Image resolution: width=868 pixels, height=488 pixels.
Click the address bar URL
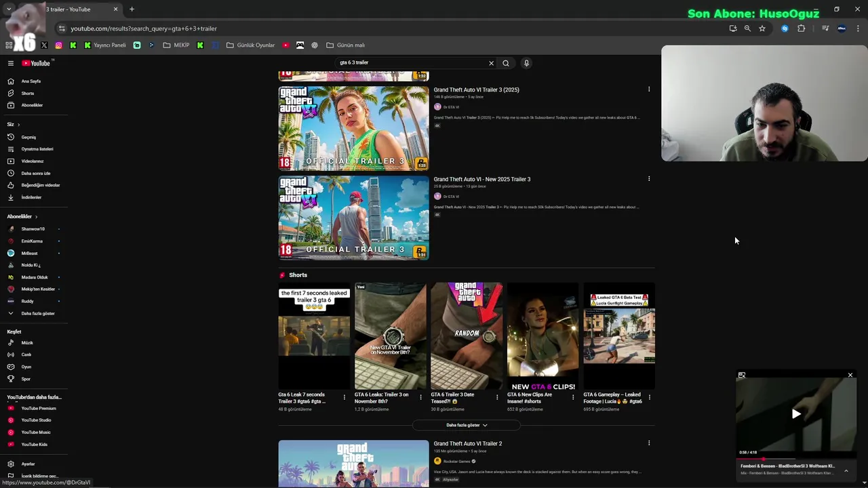tap(144, 28)
